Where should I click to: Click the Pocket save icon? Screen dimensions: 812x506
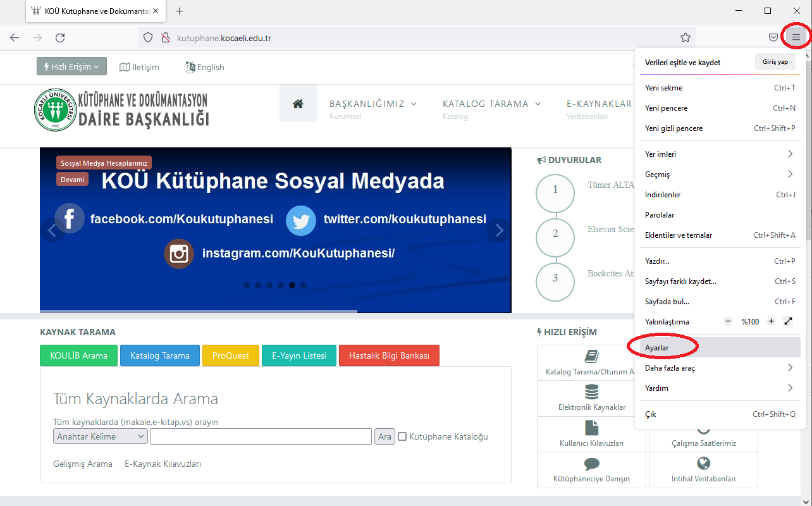tap(773, 37)
